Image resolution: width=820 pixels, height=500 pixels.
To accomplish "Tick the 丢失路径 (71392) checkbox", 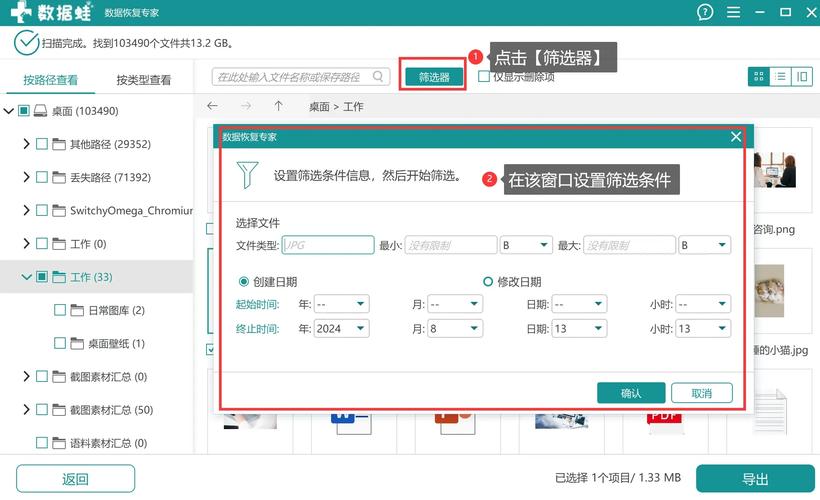I will (42, 177).
